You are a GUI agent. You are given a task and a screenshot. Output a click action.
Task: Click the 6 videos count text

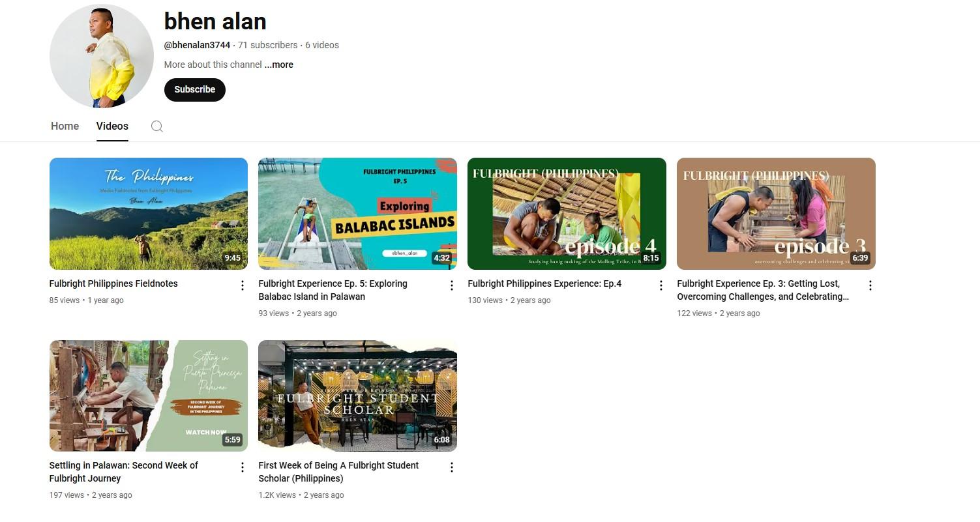pos(322,45)
